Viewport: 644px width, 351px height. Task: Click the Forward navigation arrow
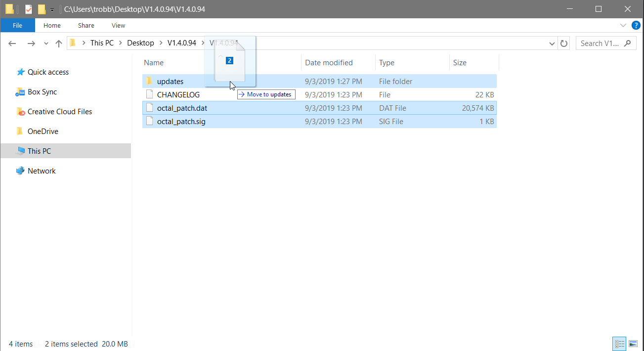31,44
